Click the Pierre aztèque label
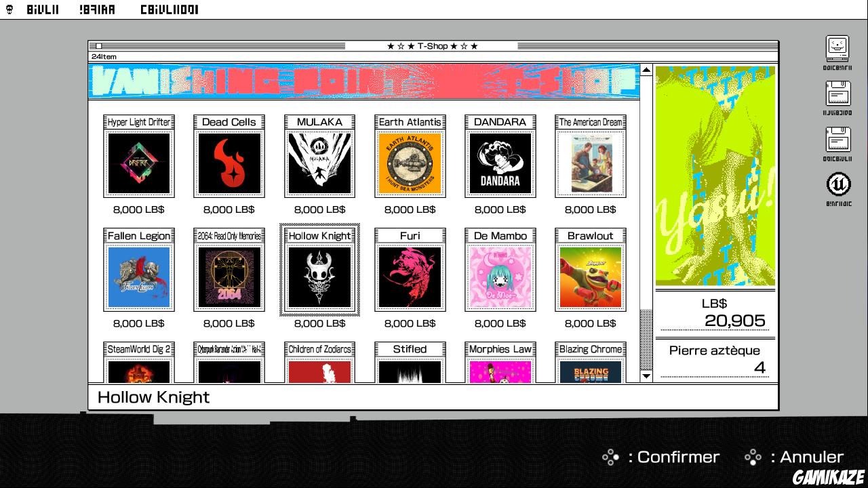868x488 pixels. pyautogui.click(x=715, y=350)
